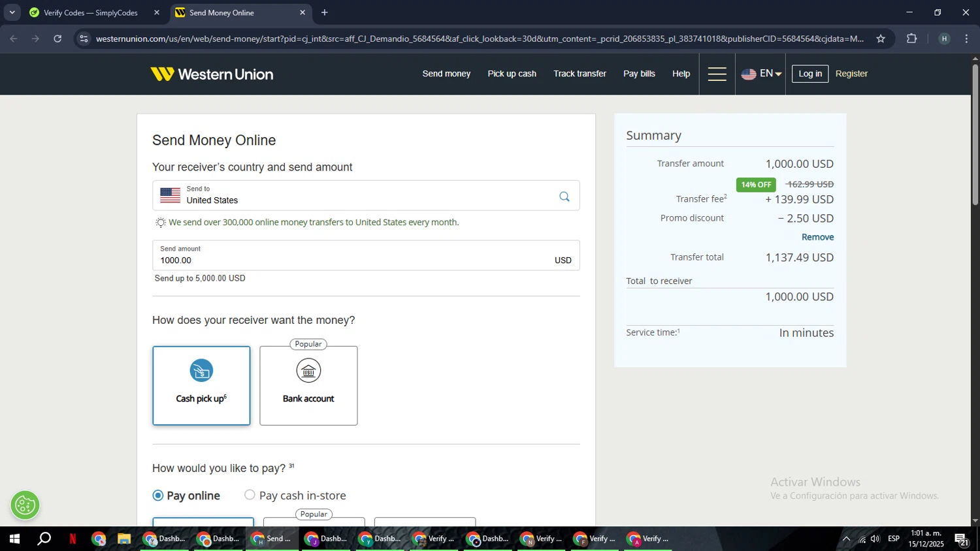Viewport: 980px width, 551px height.
Task: Open File Explorer from taskbar
Action: [x=124, y=539]
